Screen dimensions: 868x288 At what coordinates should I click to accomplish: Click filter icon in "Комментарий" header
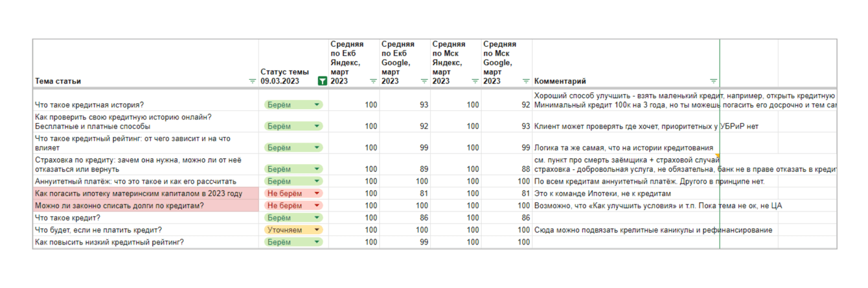click(713, 82)
